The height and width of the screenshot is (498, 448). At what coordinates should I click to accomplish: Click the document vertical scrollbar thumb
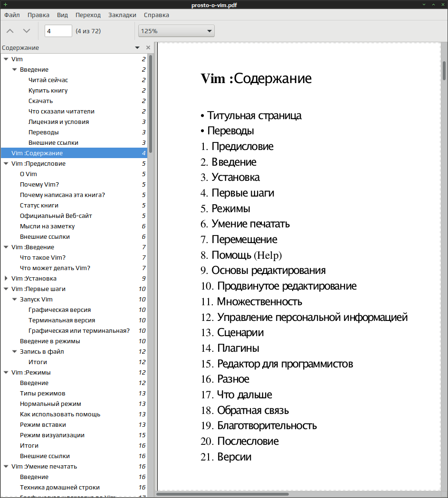tap(444, 71)
